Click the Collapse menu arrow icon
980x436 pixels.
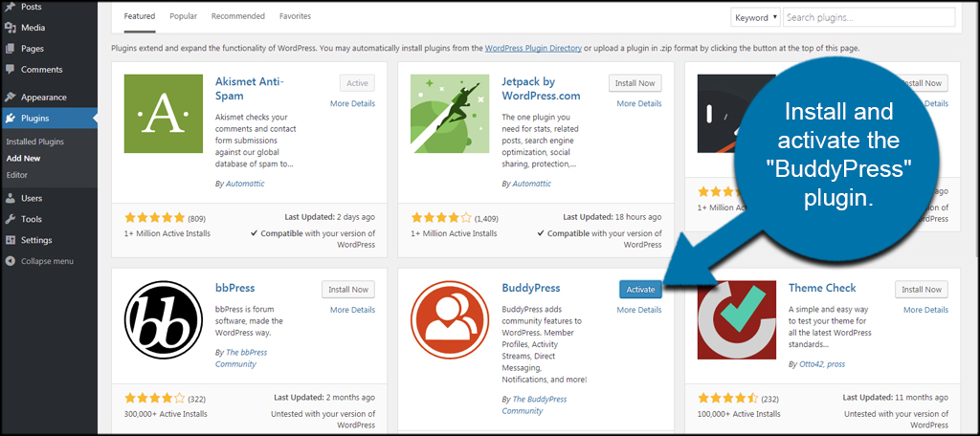point(10,261)
